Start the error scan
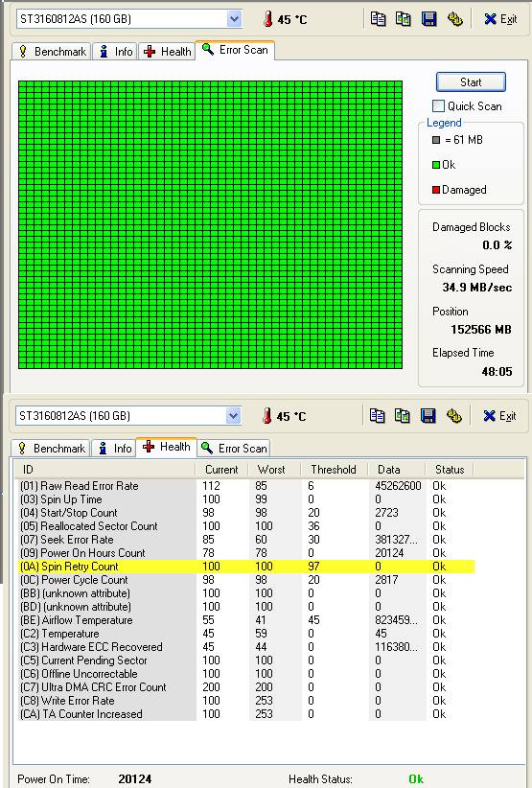 [x=471, y=81]
